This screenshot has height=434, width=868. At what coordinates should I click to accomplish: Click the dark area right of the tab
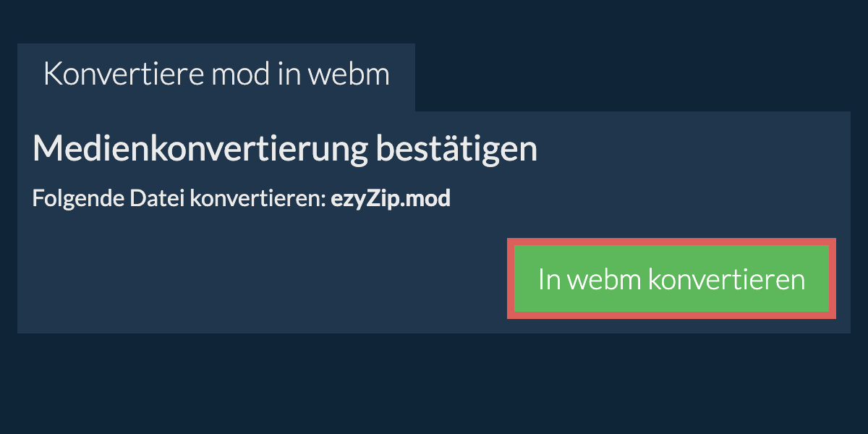click(640, 77)
